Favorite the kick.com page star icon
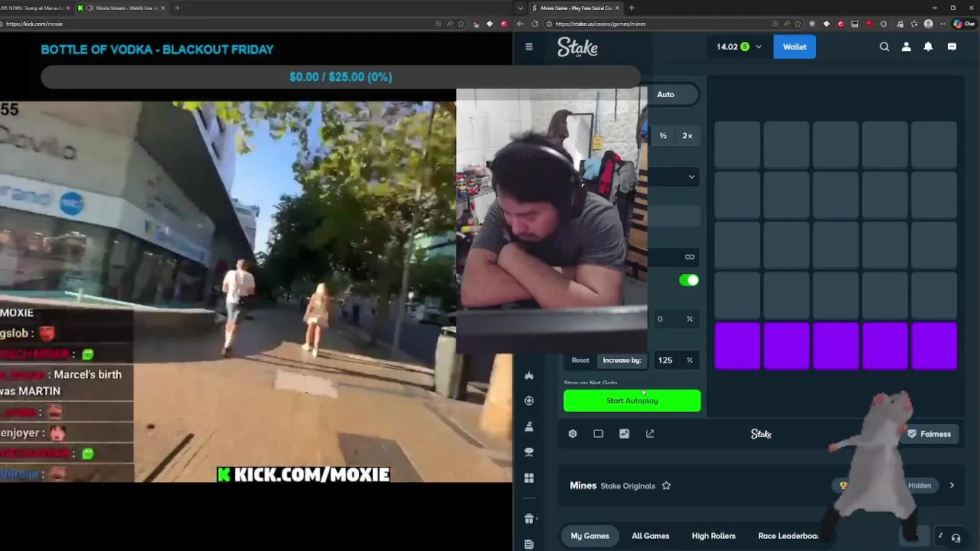This screenshot has width=980, height=551. point(461,24)
